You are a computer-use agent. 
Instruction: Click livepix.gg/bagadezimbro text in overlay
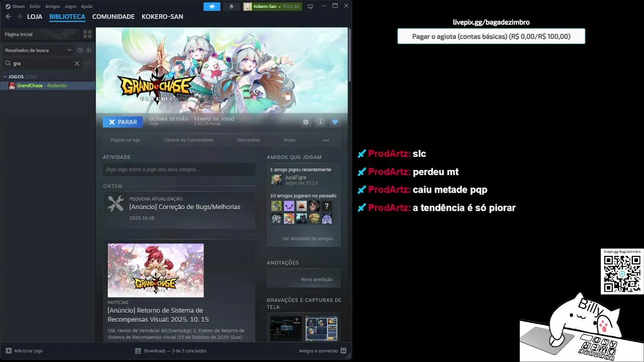point(491,22)
